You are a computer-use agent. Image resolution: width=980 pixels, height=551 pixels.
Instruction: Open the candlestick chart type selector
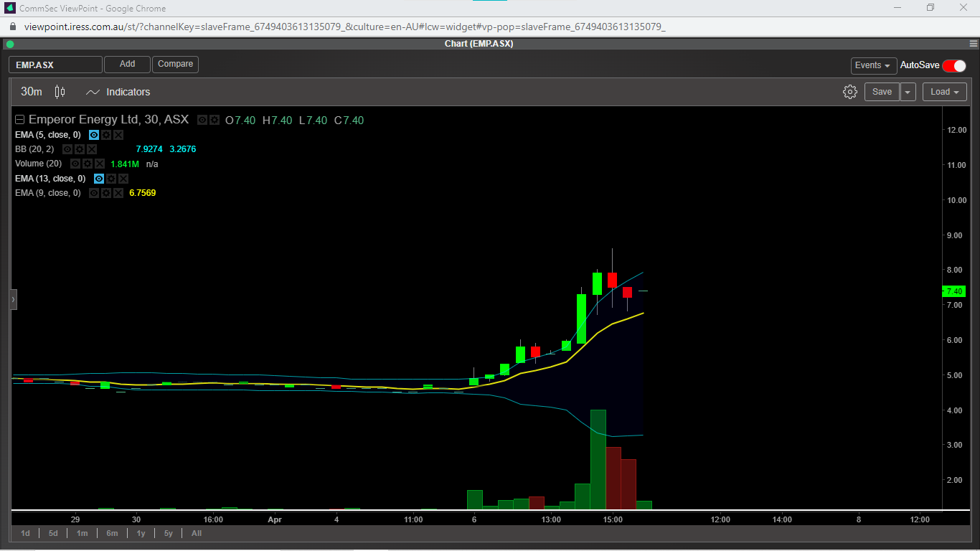pyautogui.click(x=60, y=92)
